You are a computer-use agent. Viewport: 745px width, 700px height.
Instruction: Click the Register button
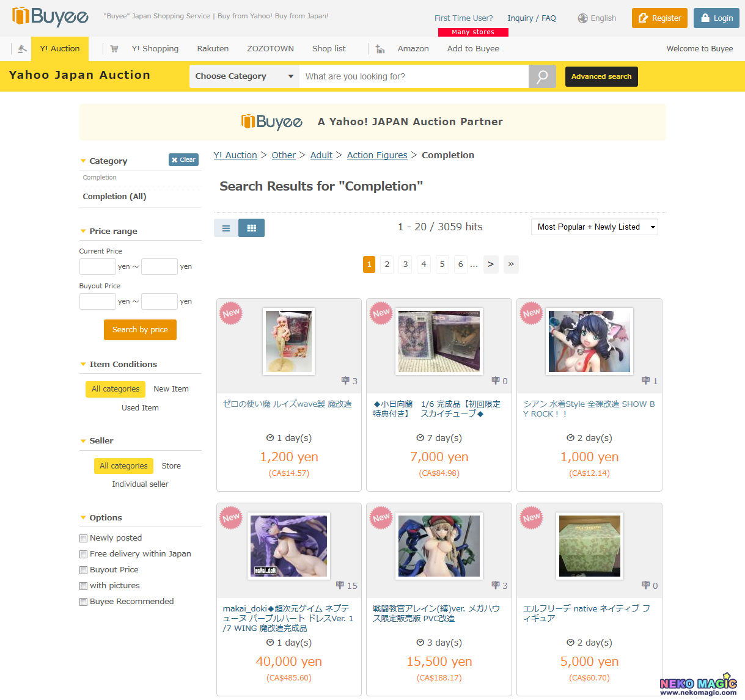coord(659,18)
